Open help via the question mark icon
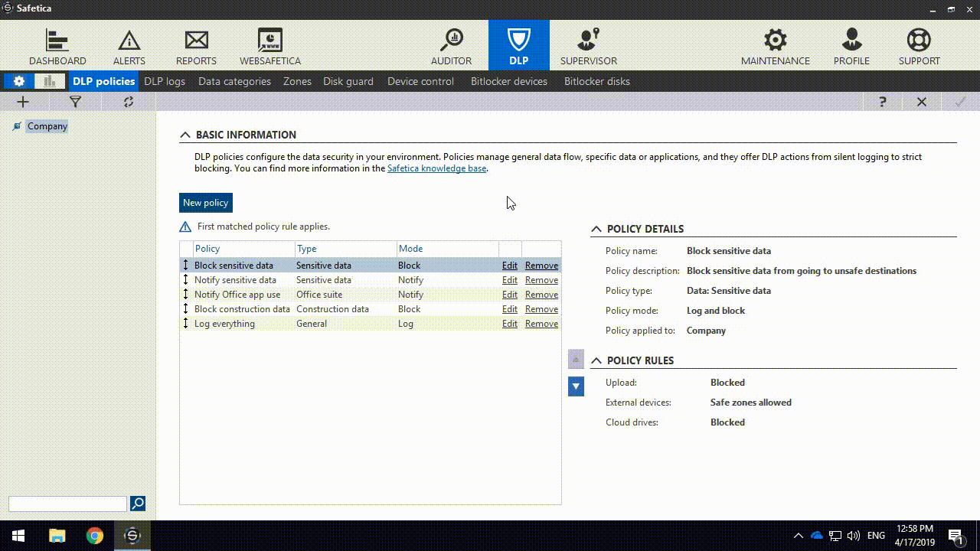980x551 pixels. (882, 101)
